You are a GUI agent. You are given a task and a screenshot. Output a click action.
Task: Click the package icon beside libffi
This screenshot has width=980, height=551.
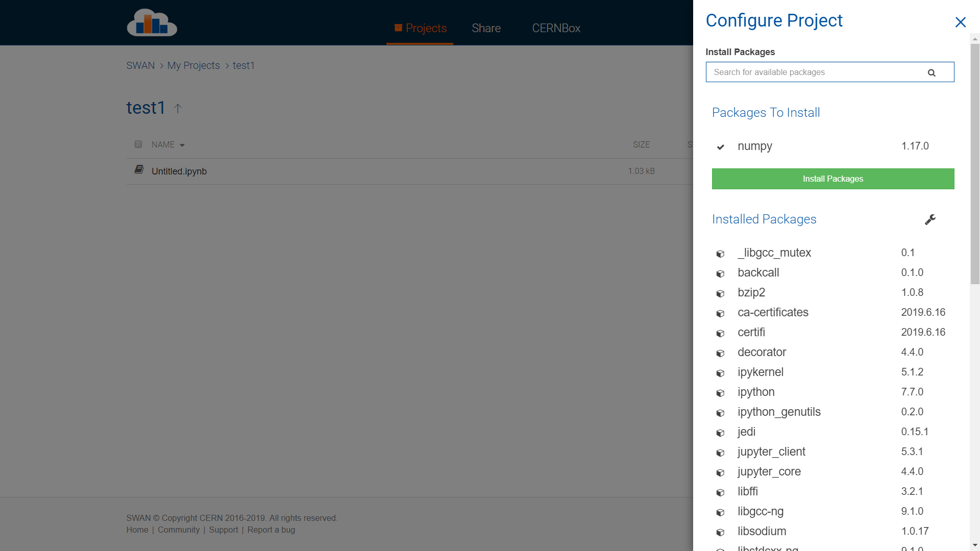click(720, 492)
